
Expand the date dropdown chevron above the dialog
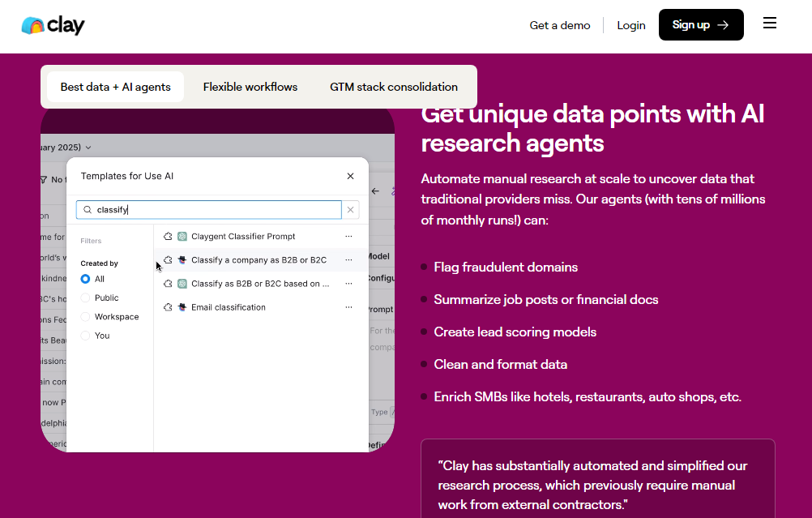[x=88, y=148]
